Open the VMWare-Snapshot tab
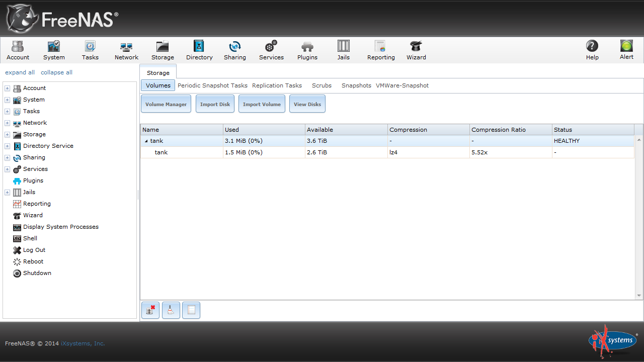The width and height of the screenshot is (644, 362). pyautogui.click(x=403, y=85)
